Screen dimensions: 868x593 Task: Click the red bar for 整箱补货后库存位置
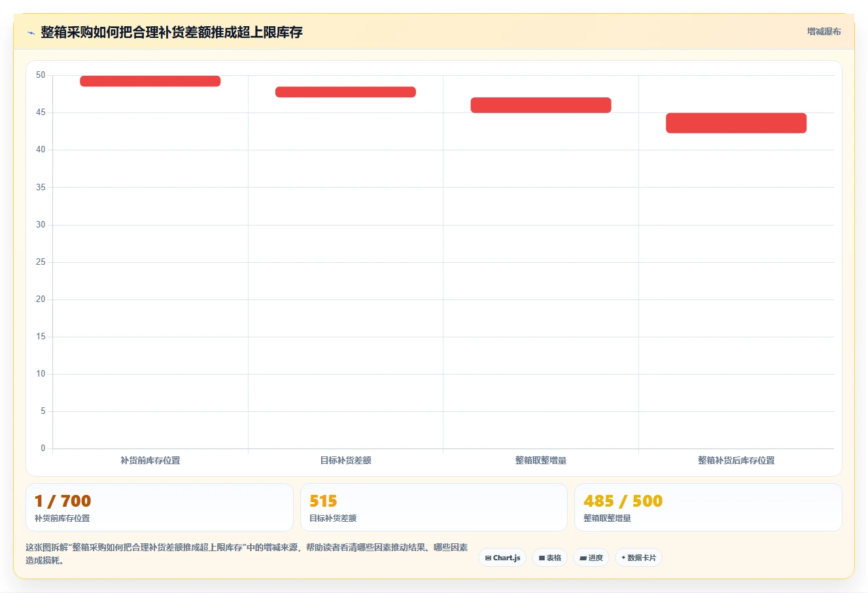[736, 123]
